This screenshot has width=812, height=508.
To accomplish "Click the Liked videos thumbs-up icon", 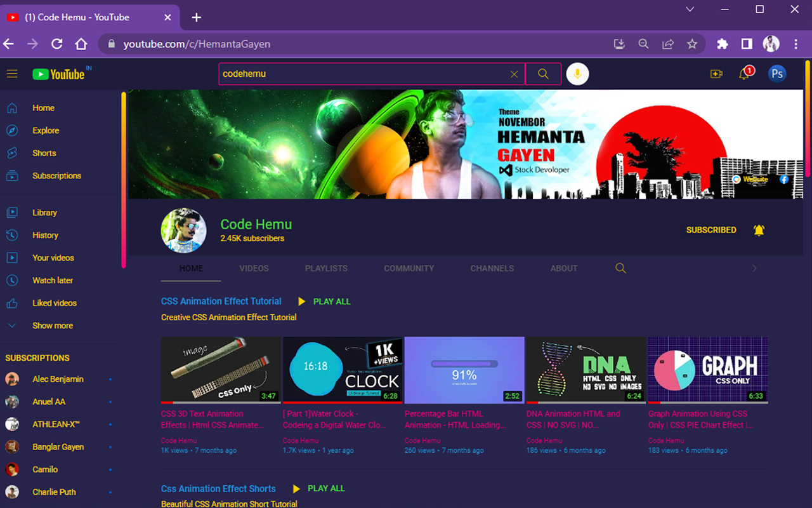I will pos(12,303).
